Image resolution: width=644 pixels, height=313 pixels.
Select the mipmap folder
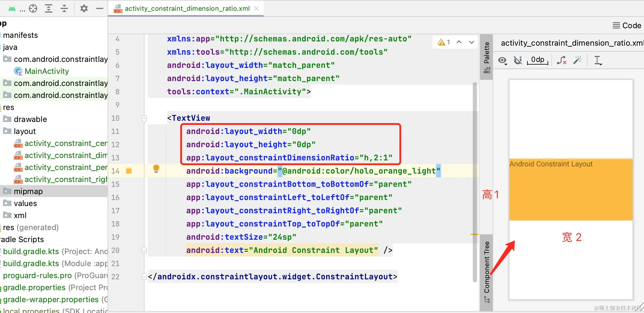[28, 191]
